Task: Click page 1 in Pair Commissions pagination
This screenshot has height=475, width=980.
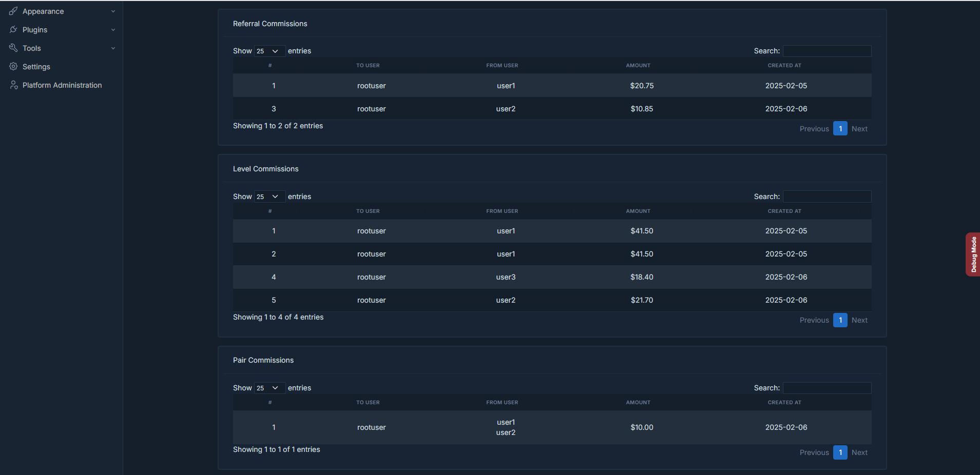Action: click(x=840, y=452)
